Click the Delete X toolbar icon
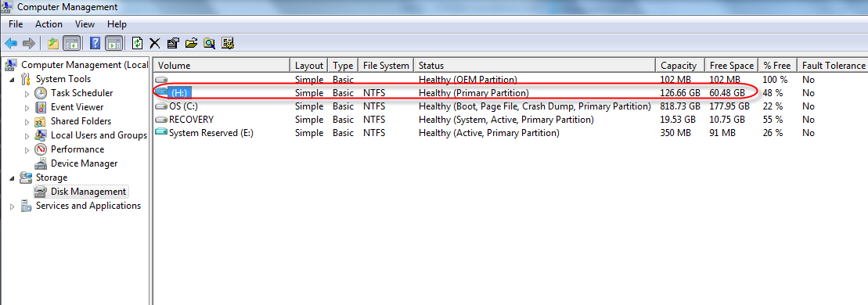Viewport: 868px width, 305px height. click(x=155, y=43)
